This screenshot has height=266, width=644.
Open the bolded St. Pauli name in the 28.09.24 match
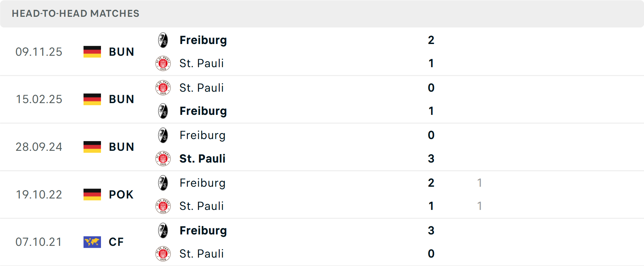pos(202,159)
